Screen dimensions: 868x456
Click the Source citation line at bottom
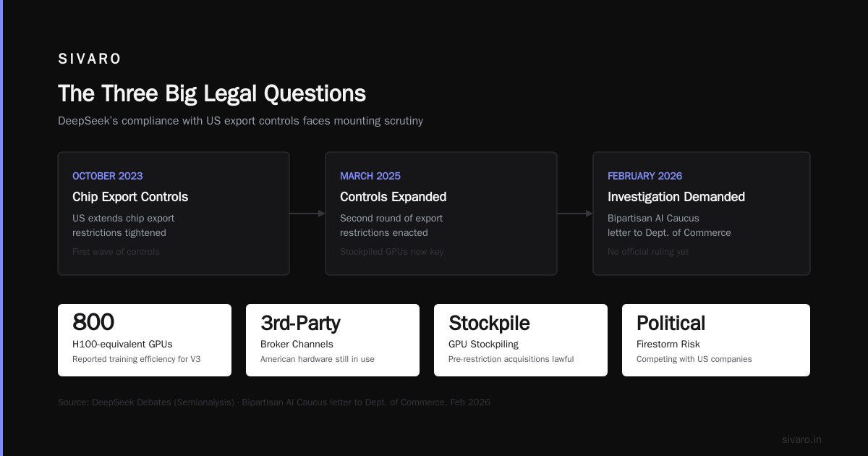point(274,402)
